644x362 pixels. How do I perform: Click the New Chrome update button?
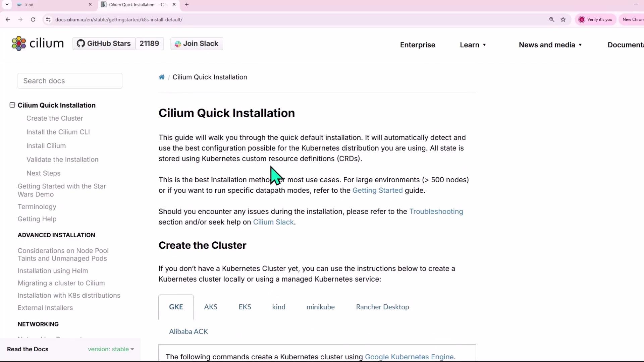point(632,19)
